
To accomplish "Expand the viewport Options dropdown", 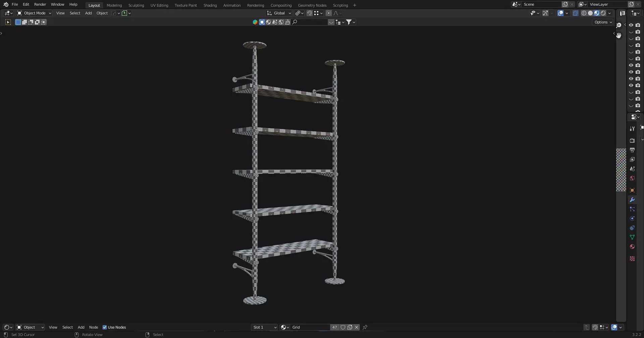I will (603, 22).
